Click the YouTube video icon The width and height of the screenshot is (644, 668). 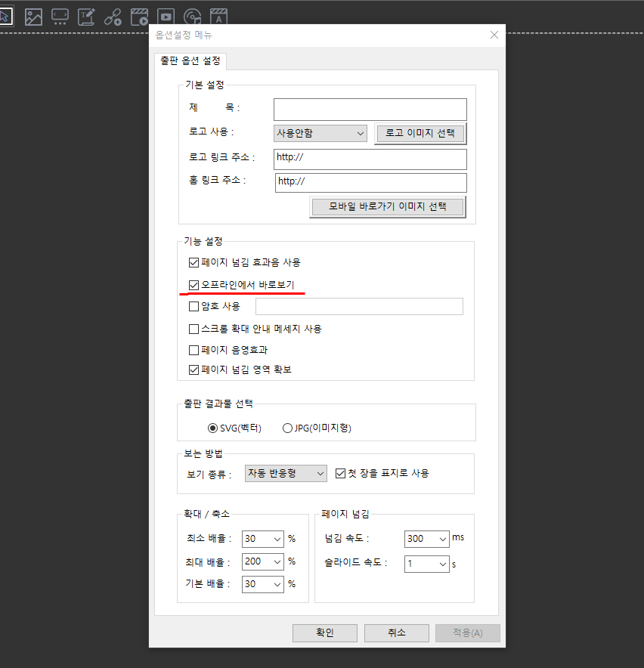pos(166,17)
